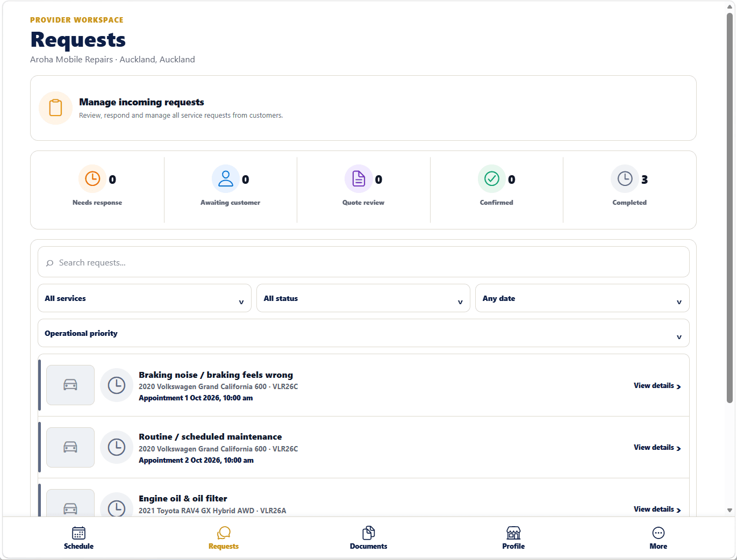This screenshot has height=560, width=737.
Task: View details for Routine scheduled maintenance
Action: click(657, 447)
